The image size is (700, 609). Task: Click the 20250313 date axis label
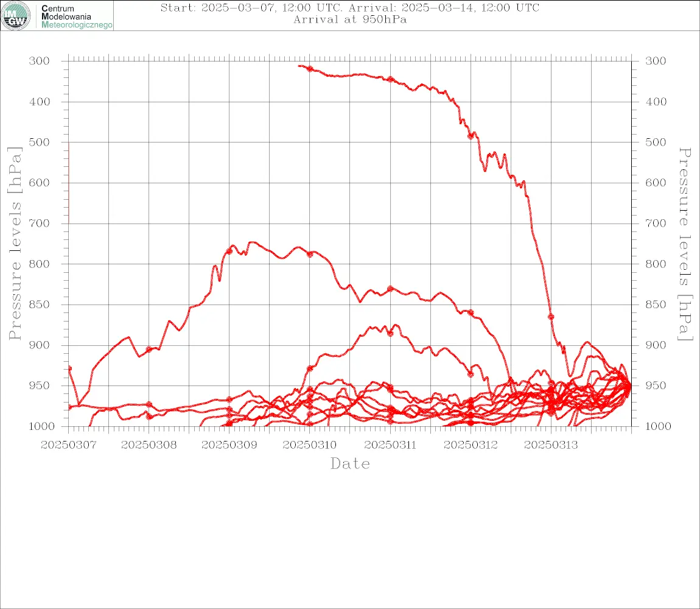[551, 445]
